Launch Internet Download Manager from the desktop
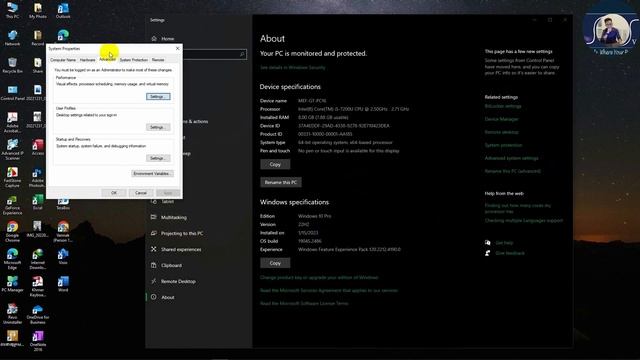Image resolution: width=640 pixels, height=360 pixels. 38,259
